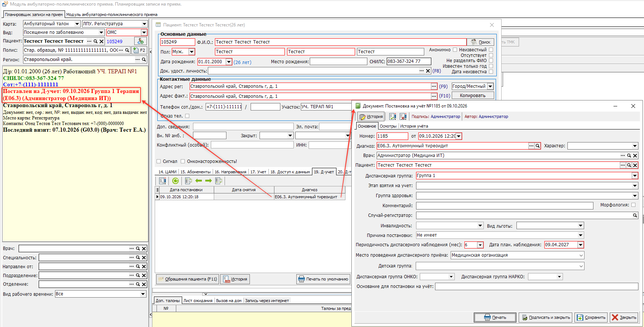Viewport: 644px width, 327px height.
Task: Toggle the Морфология checkbox
Action: click(x=634, y=205)
